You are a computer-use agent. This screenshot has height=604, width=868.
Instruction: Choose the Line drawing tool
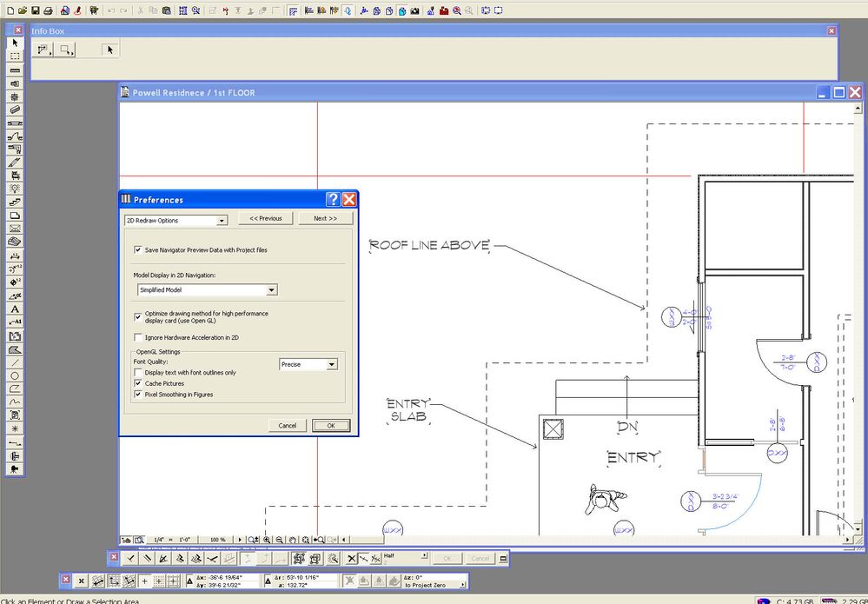[x=16, y=362]
